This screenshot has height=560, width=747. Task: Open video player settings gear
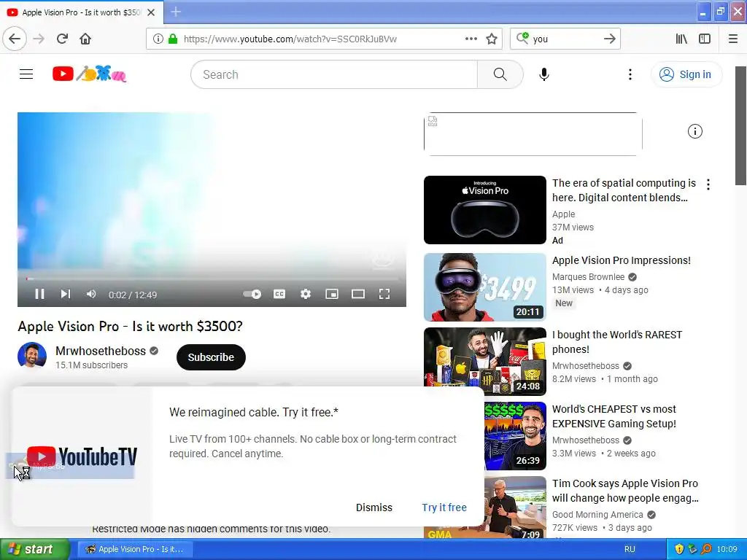306,295
